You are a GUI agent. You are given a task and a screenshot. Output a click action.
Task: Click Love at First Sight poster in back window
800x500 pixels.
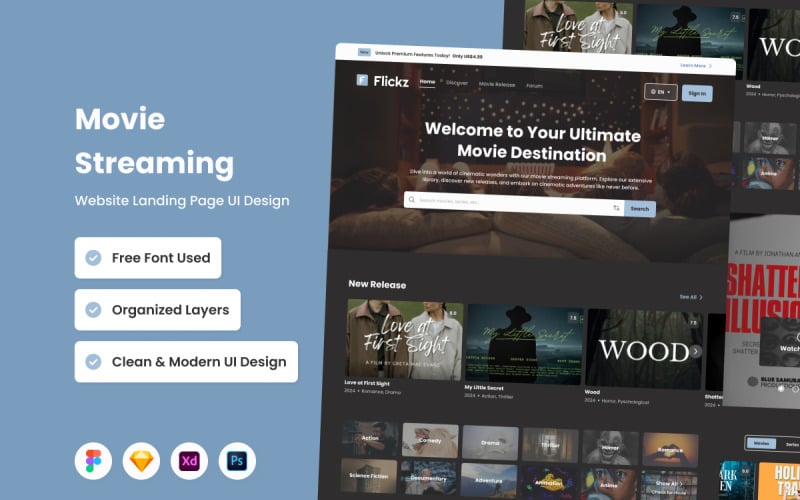[578, 27]
